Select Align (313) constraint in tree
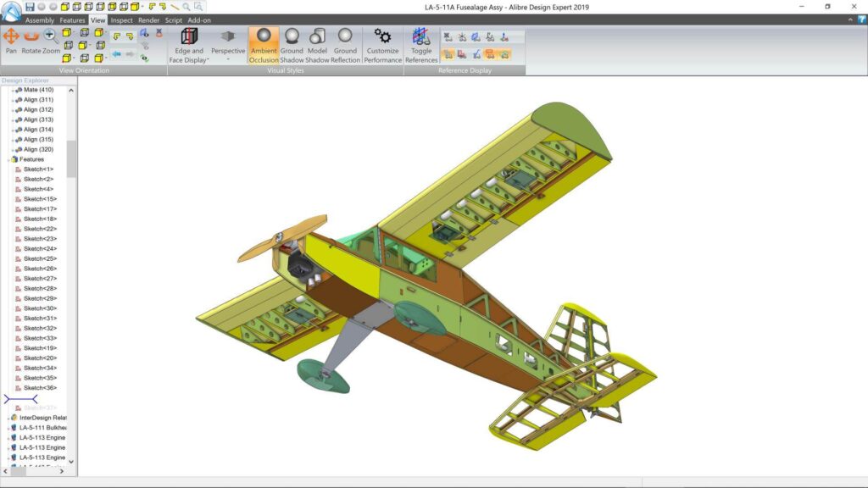Screen dimensions: 868x488 tap(38, 119)
